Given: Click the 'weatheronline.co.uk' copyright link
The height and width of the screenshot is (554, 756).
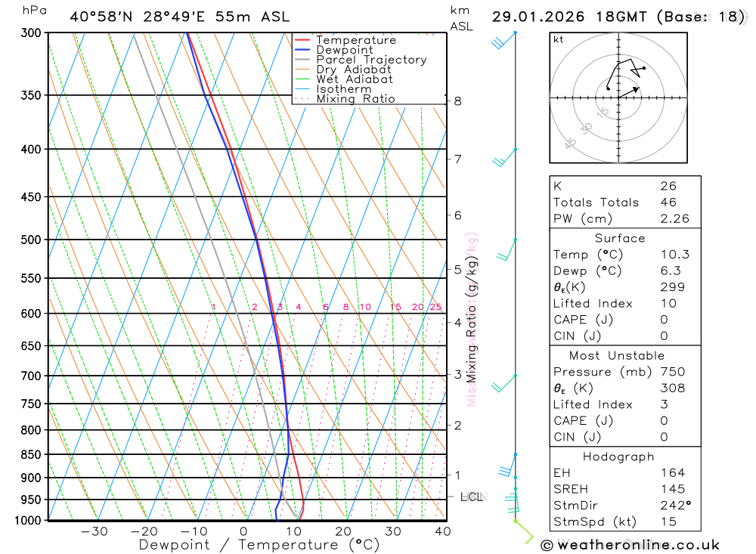Looking at the screenshot, I should (x=631, y=546).
